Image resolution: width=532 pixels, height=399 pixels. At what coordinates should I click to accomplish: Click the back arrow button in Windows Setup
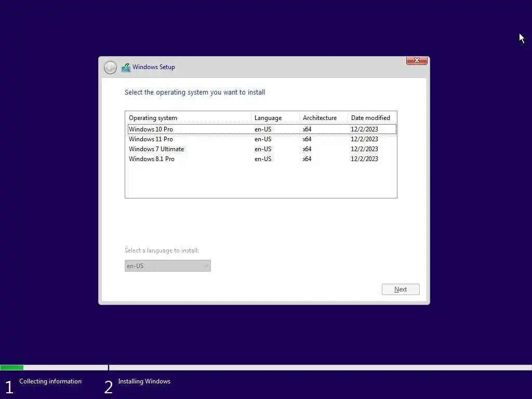pos(110,68)
